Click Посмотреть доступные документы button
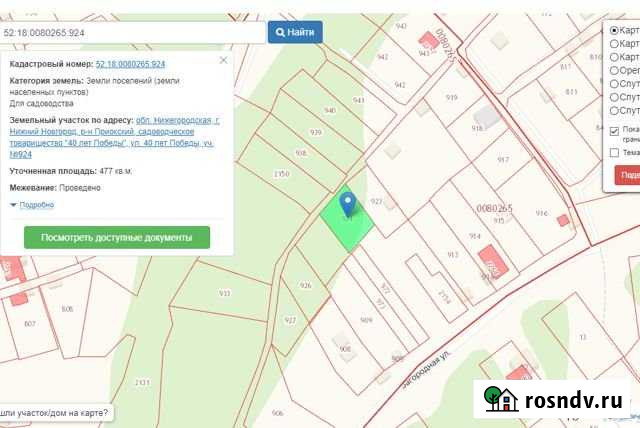This screenshot has width=640, height=428. (117, 238)
